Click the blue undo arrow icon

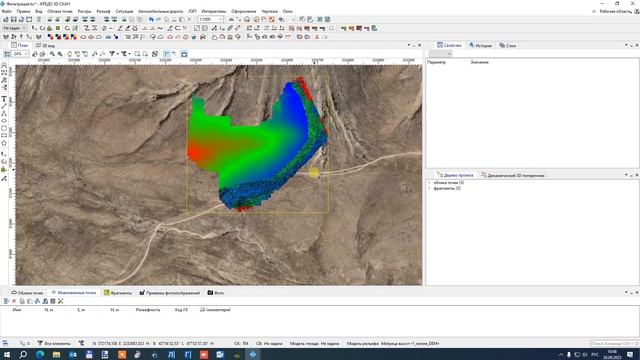point(151,19)
